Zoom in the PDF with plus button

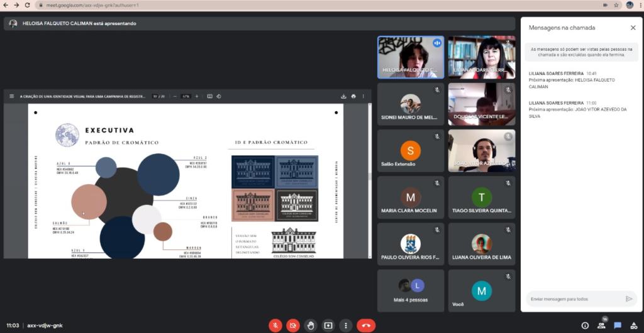tap(197, 96)
